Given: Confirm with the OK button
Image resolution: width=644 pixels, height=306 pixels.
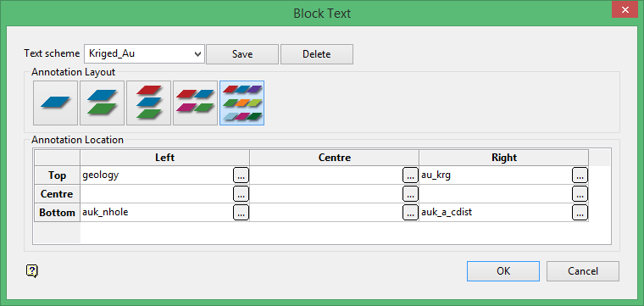Looking at the screenshot, I should pyautogui.click(x=503, y=271).
